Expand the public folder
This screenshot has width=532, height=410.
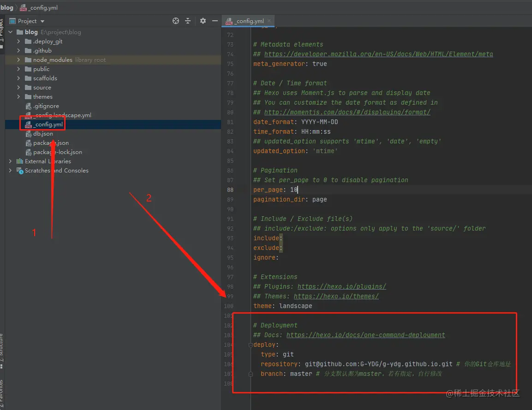pyautogui.click(x=18, y=69)
